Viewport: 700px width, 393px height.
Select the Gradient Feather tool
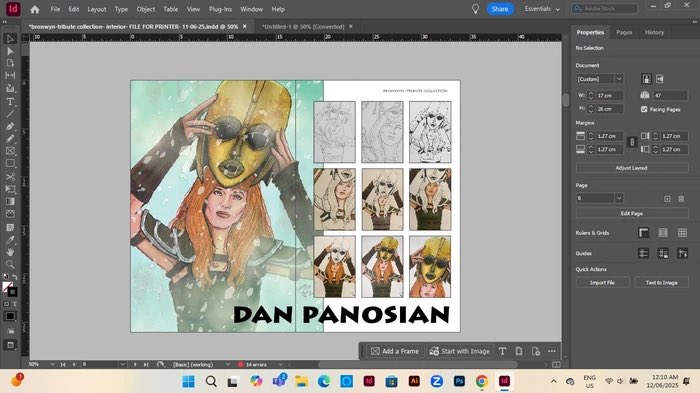click(x=10, y=214)
